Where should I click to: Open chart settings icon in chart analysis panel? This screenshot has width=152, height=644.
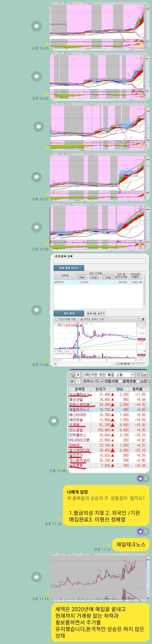143,319
